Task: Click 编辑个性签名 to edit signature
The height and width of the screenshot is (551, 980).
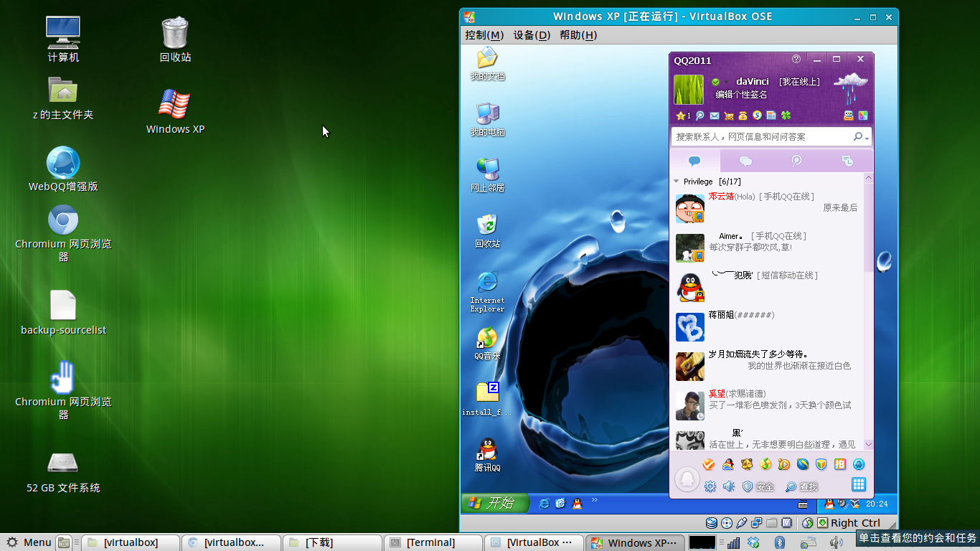Action: (x=741, y=95)
